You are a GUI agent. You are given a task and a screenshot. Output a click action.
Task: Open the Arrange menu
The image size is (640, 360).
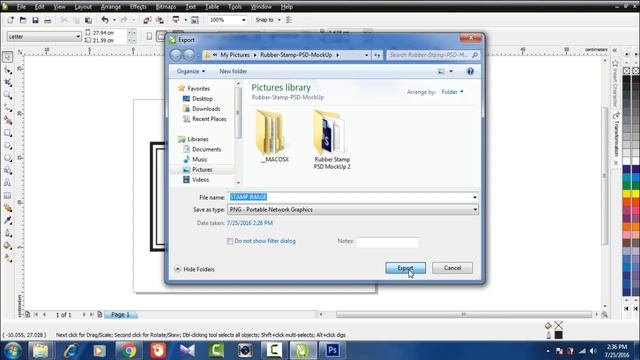(x=111, y=7)
